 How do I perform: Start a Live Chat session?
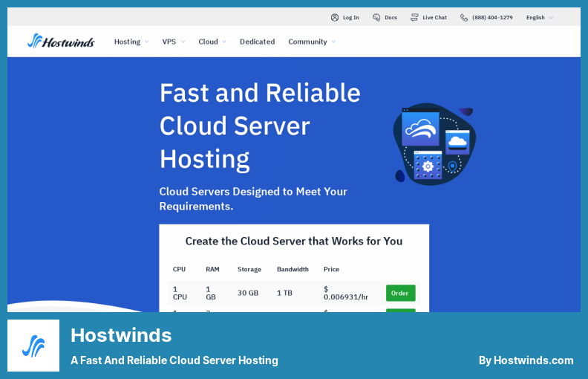[434, 17]
